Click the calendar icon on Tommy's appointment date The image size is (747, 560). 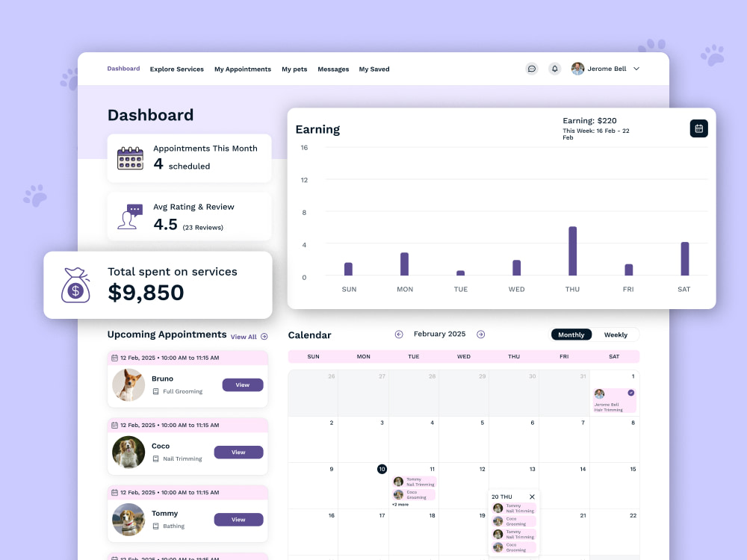pos(114,492)
